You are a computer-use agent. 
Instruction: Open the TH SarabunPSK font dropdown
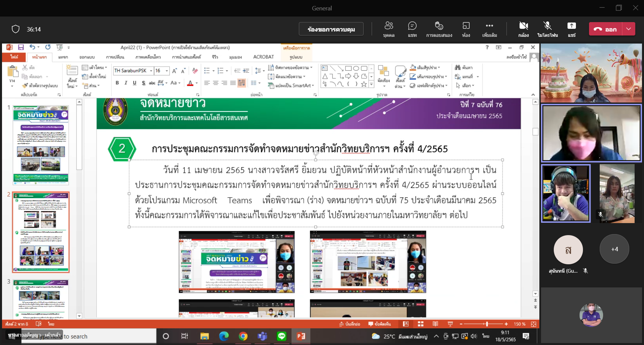[x=151, y=71]
